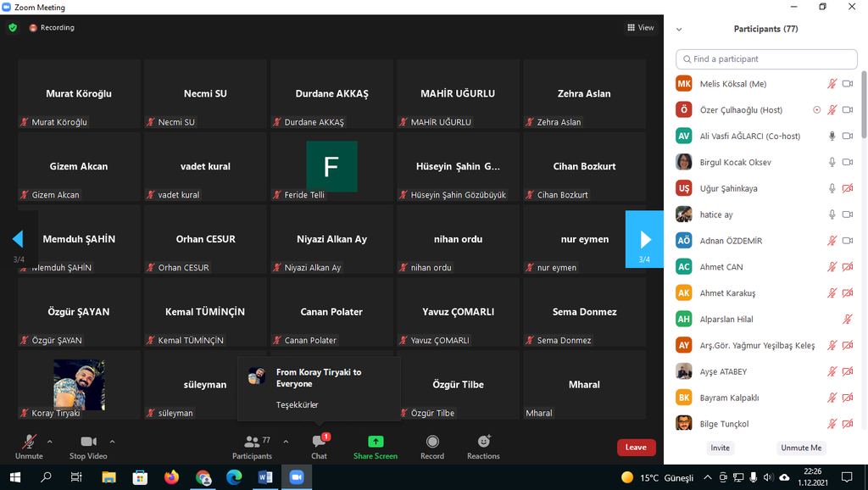This screenshot has width=868, height=490.
Task: Click Murat Köroğlu video tile
Action: coord(79,94)
